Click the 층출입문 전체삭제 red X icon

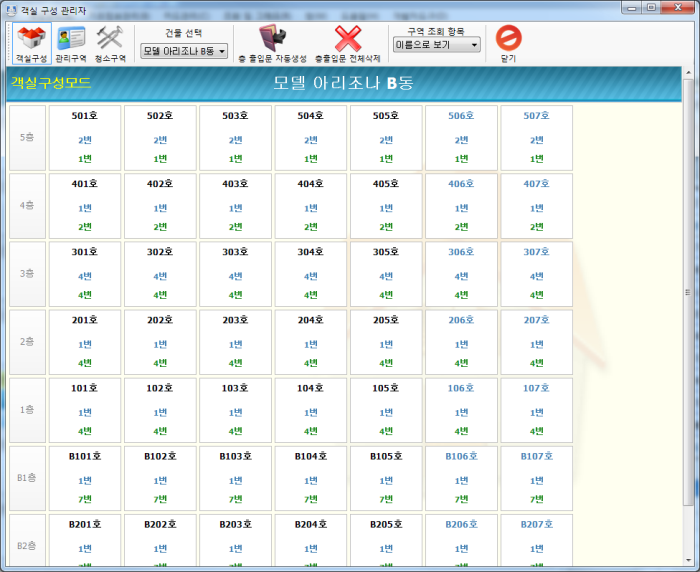[348, 44]
